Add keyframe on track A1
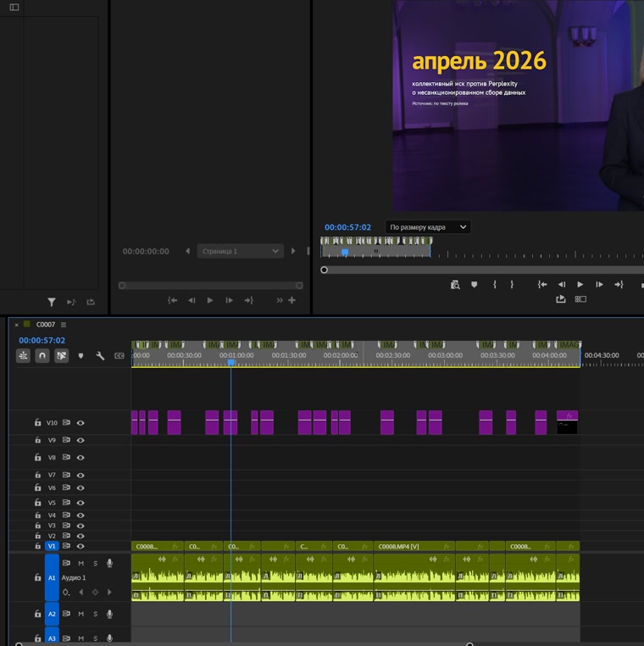 95,592
